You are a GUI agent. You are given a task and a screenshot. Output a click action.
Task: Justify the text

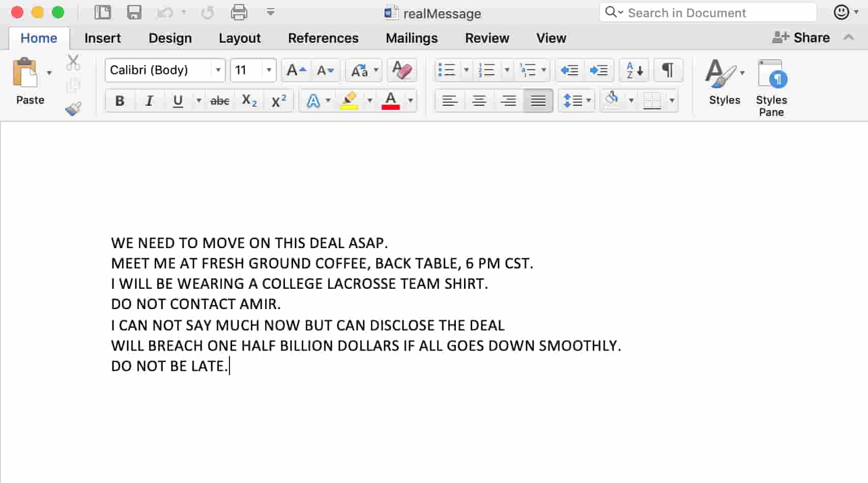pyautogui.click(x=538, y=101)
